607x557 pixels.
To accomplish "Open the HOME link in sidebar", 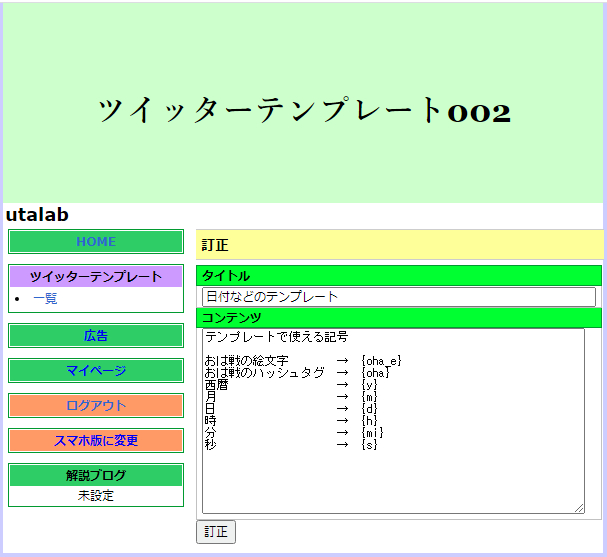I will click(x=96, y=242).
